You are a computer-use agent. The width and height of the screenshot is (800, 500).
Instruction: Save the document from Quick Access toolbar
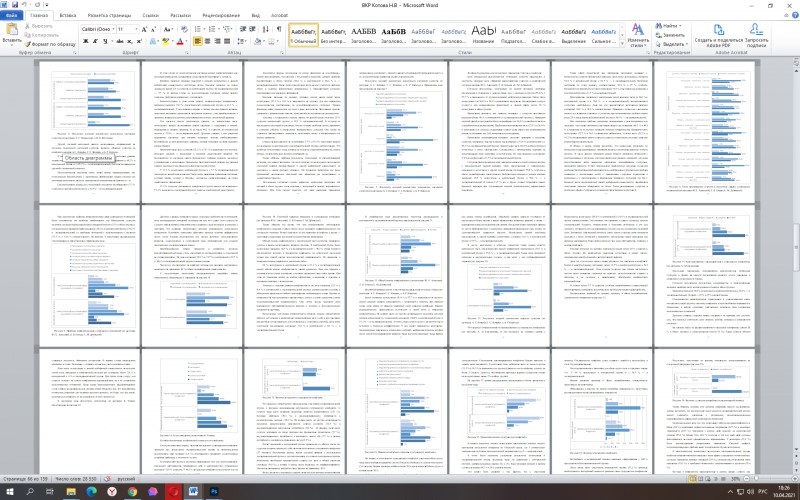[x=14, y=5]
